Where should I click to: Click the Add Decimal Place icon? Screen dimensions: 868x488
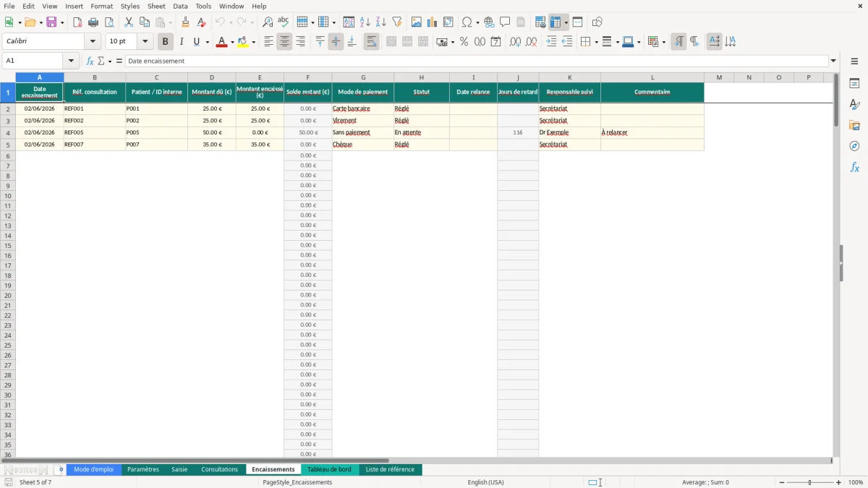pos(515,42)
